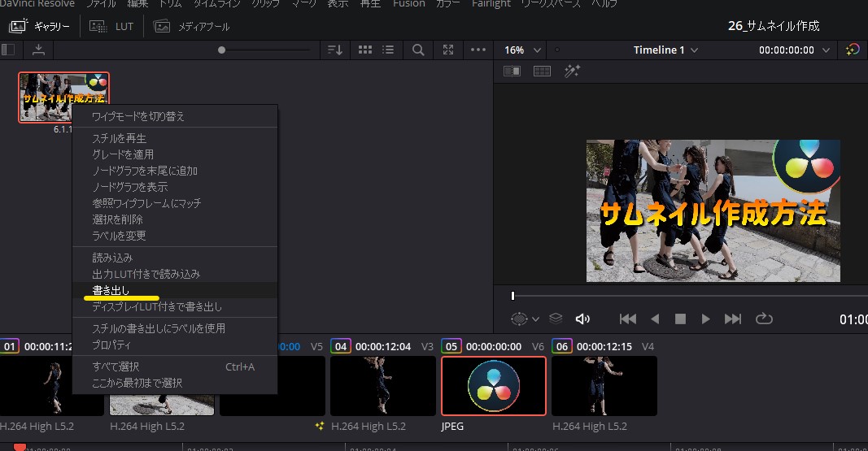The width and height of the screenshot is (868, 451).
Task: Choose 選択を削除 menu entry
Action: click(175, 219)
